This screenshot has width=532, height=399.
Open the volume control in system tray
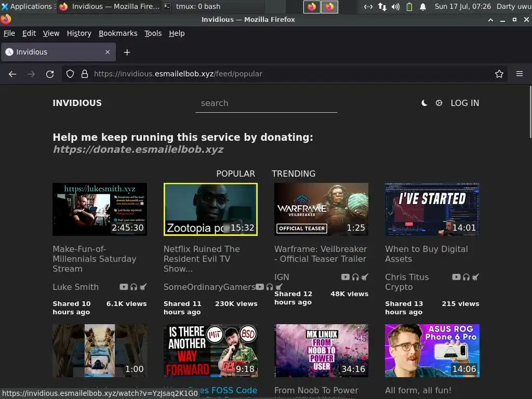tap(395, 7)
